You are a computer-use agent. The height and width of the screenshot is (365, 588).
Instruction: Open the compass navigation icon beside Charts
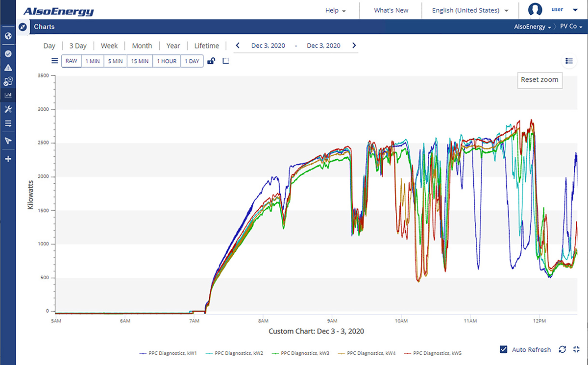point(23,27)
